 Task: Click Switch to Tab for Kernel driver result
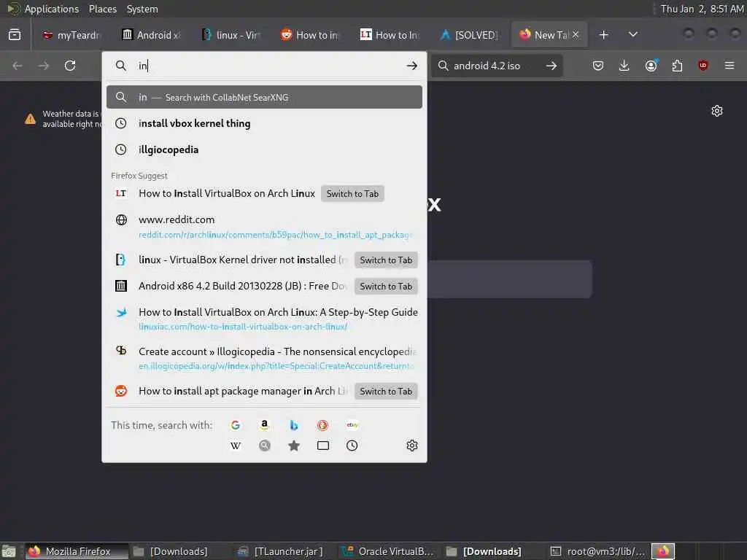pyautogui.click(x=386, y=260)
